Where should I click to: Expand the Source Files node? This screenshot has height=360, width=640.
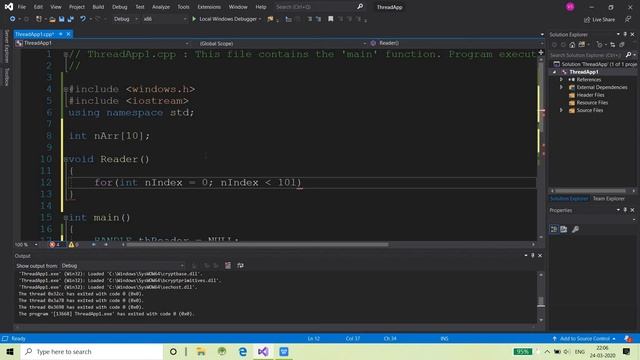[x=561, y=110]
